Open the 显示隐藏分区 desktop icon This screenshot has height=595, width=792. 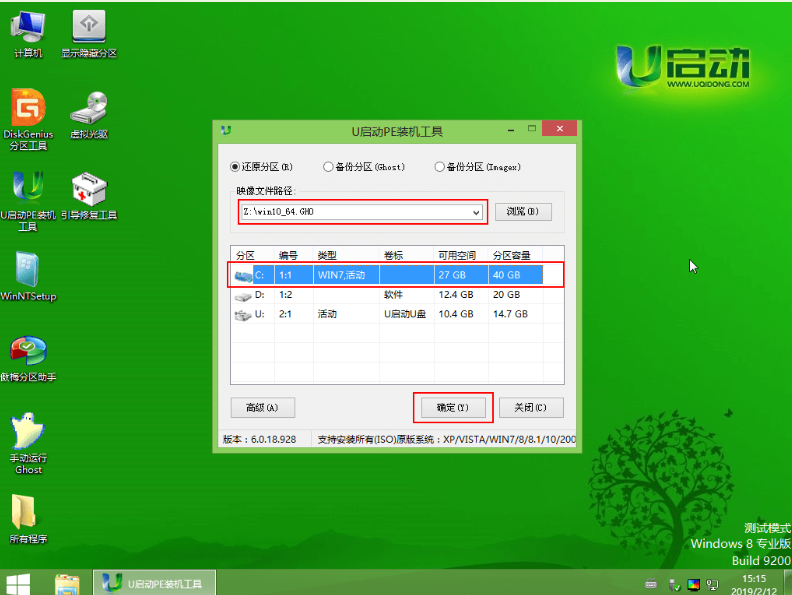pyautogui.click(x=89, y=30)
